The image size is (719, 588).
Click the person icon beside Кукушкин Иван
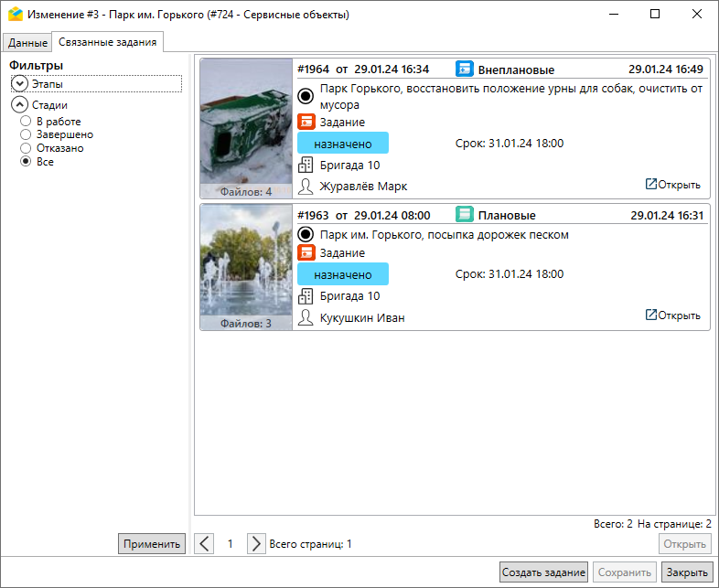coord(306,317)
